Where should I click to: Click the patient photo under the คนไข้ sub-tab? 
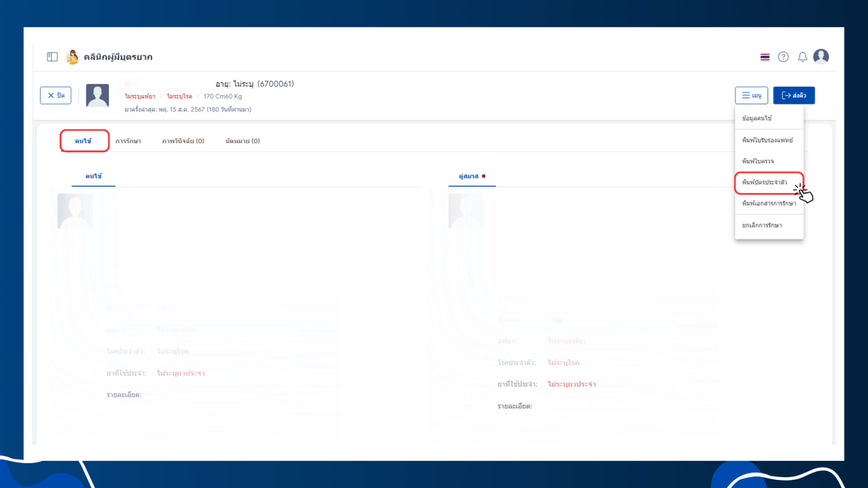point(75,211)
